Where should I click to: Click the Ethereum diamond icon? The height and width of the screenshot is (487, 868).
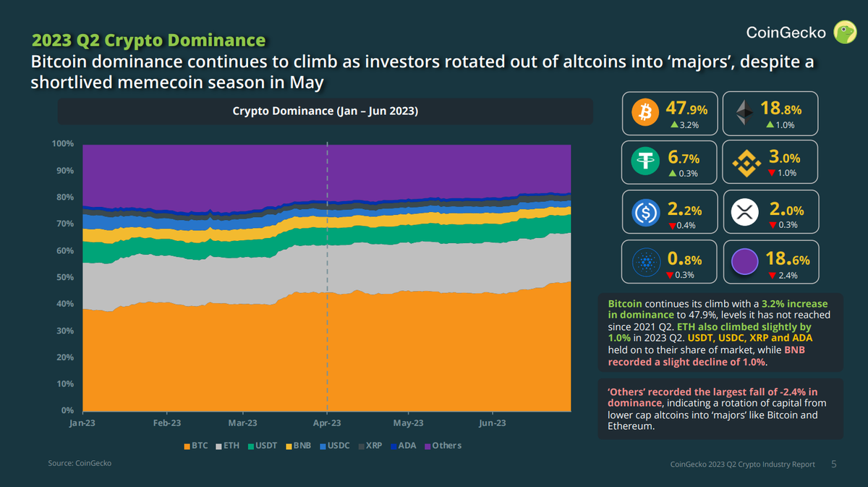tap(744, 113)
